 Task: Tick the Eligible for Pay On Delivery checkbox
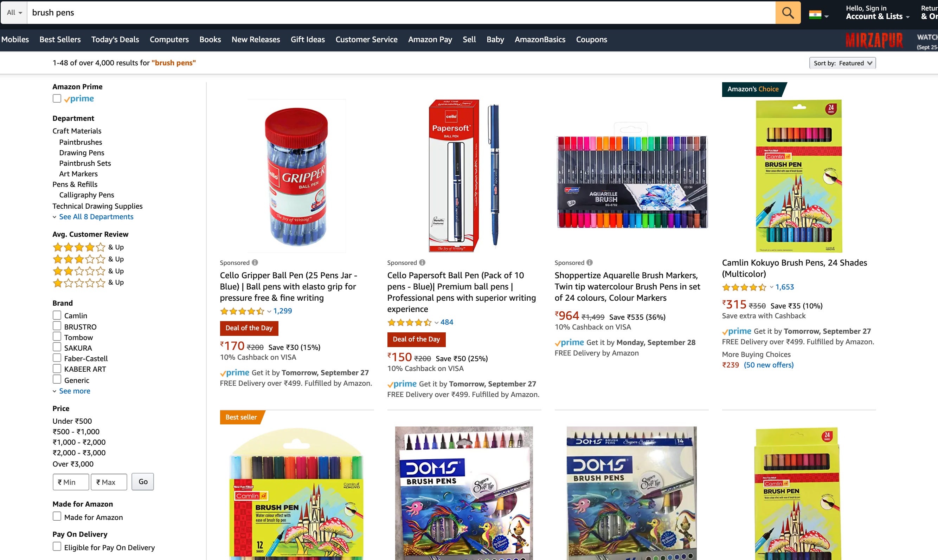(x=57, y=546)
